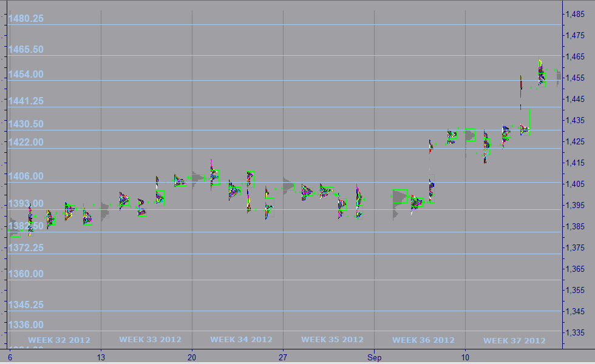This screenshot has width=595, height=364.
Task: Click 1,485 on the right price scale
Action: [x=576, y=14]
